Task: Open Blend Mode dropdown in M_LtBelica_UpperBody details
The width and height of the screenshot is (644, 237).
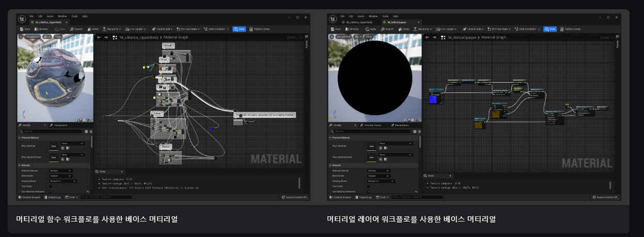Action: tap(60, 176)
